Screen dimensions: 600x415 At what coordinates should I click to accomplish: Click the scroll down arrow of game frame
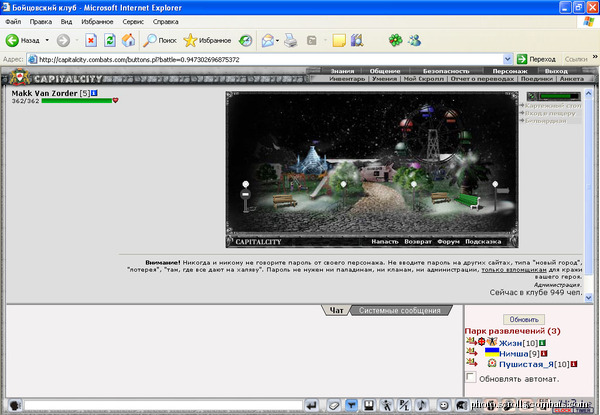click(589, 297)
